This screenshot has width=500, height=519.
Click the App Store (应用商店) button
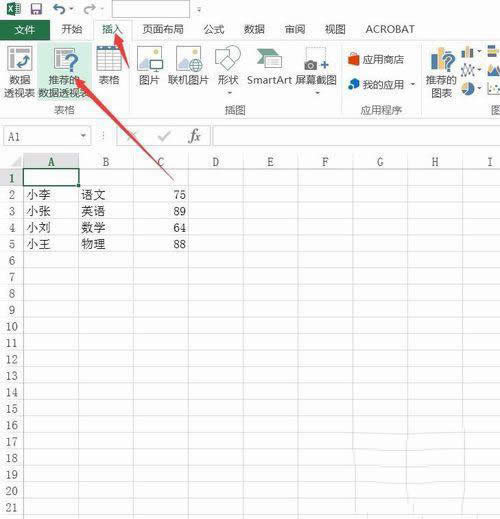pyautogui.click(x=376, y=60)
